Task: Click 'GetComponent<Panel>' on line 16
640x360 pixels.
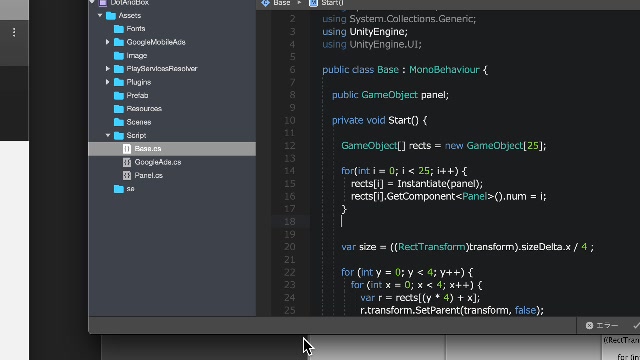Action: point(440,196)
